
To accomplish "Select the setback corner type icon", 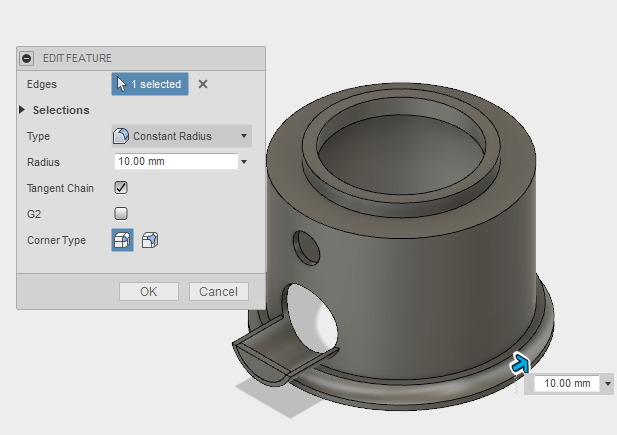I will pos(150,240).
